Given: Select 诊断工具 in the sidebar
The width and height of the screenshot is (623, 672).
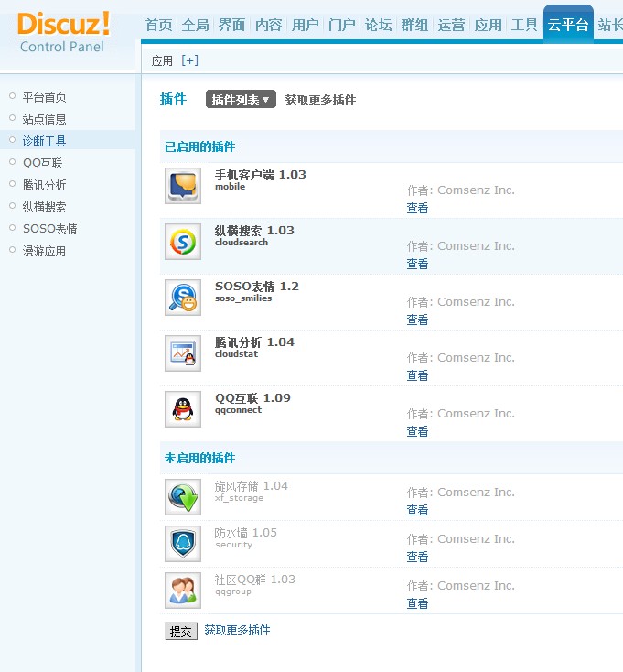Looking at the screenshot, I should pyautogui.click(x=44, y=141).
